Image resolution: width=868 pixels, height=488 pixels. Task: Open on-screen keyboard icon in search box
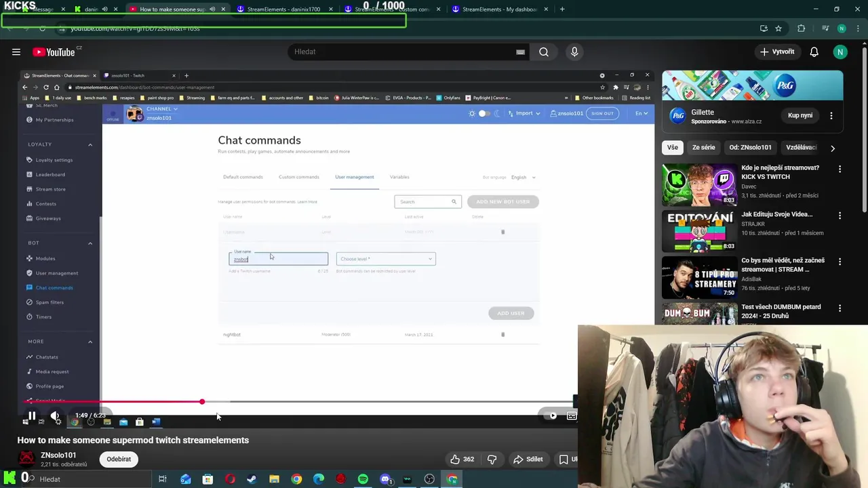520,52
